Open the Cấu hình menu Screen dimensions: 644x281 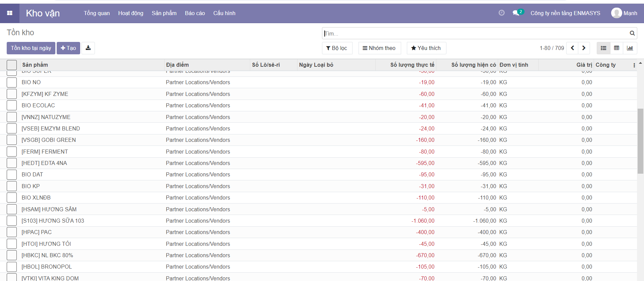pyautogui.click(x=224, y=13)
